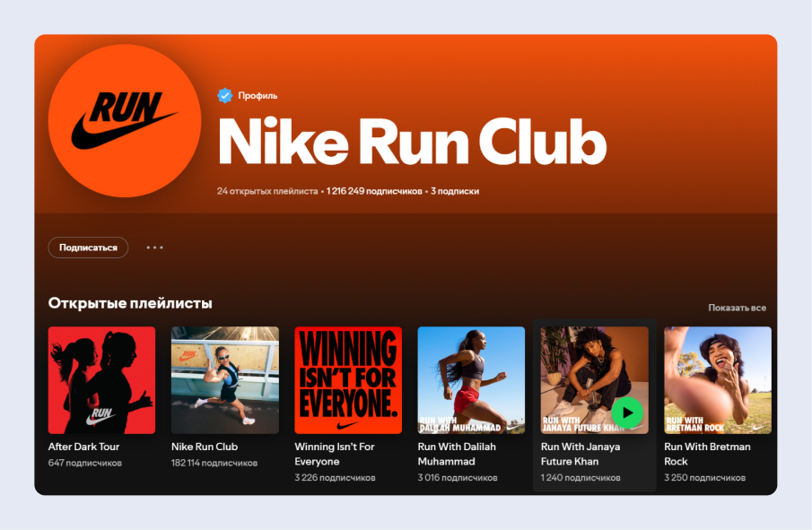Click the Run With Bretman Rock title

coord(707,454)
